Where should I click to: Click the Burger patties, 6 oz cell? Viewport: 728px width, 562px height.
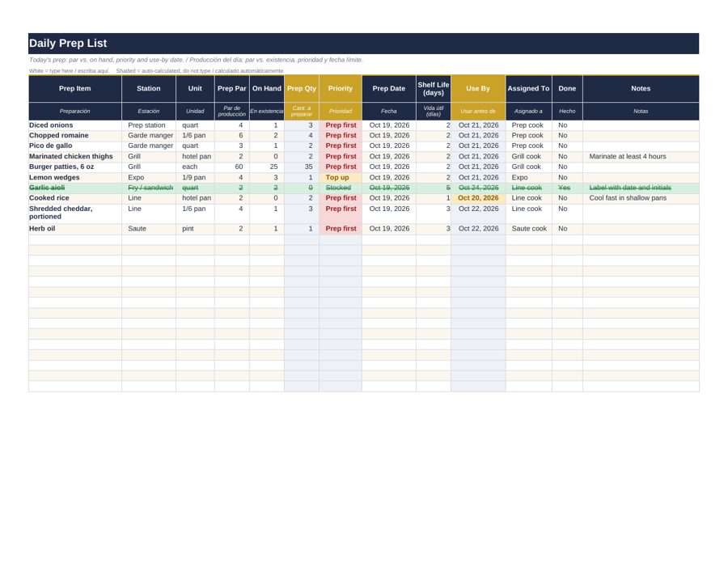click(74, 167)
